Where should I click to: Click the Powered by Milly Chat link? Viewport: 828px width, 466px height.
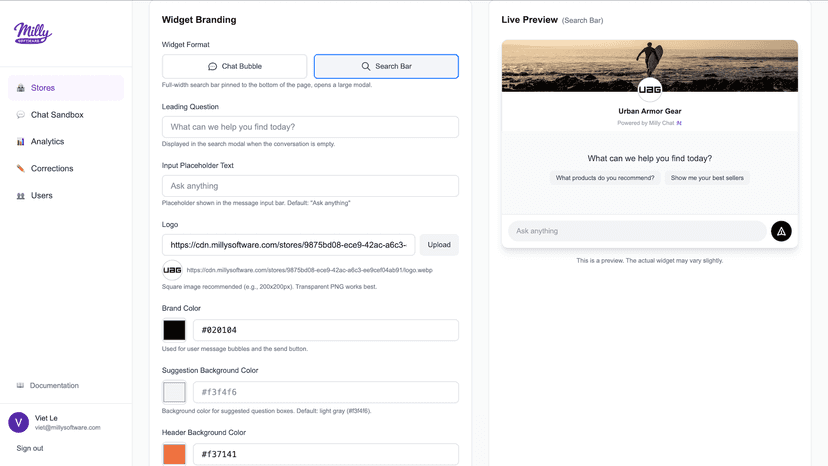coord(650,123)
